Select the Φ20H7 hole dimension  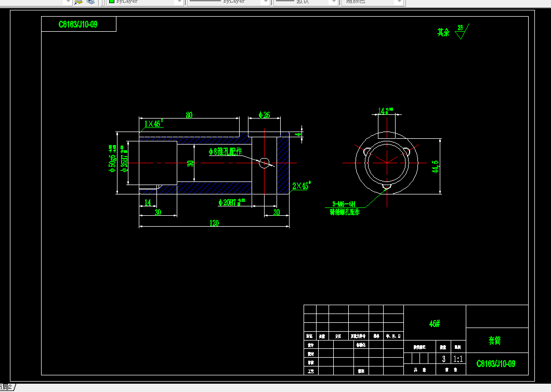click(231, 202)
